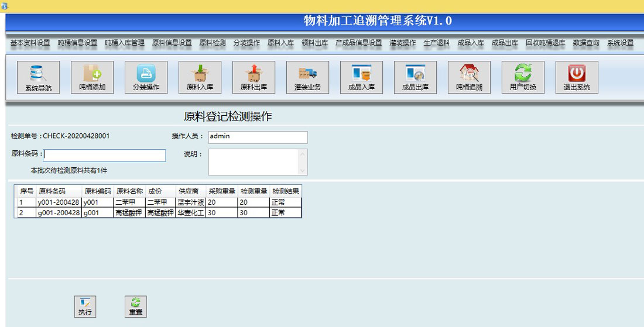Open the 系统设置 menu
The width and height of the screenshot is (644, 327).
tap(620, 43)
